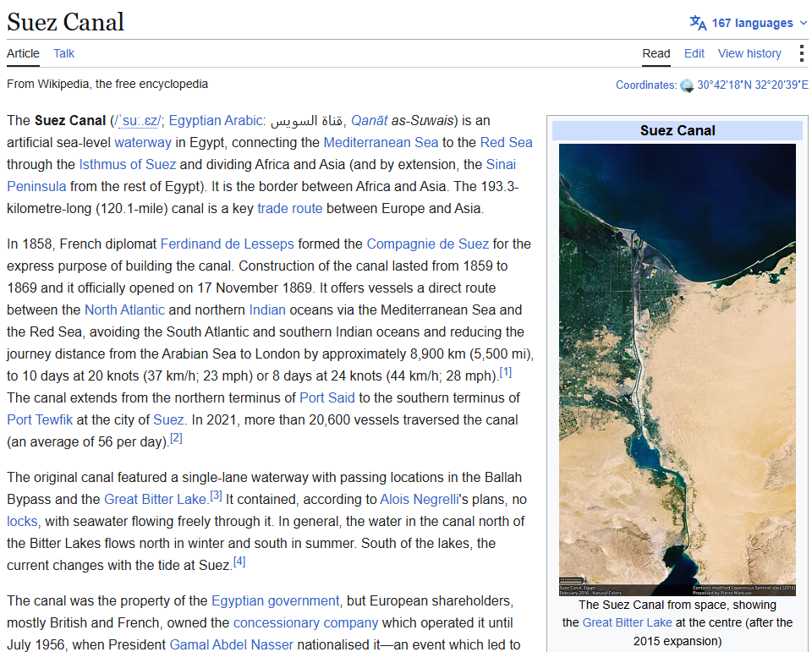
Task: Jump to citation reference [3]
Action: tap(216, 496)
